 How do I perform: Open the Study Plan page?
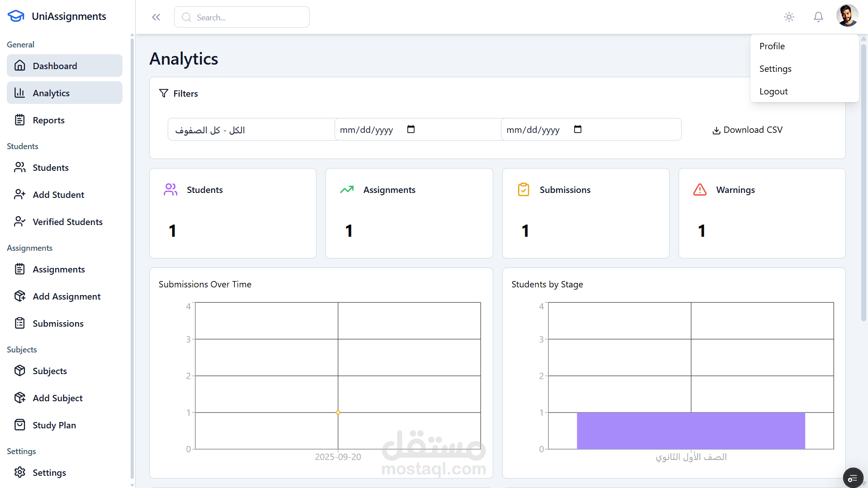pos(54,425)
